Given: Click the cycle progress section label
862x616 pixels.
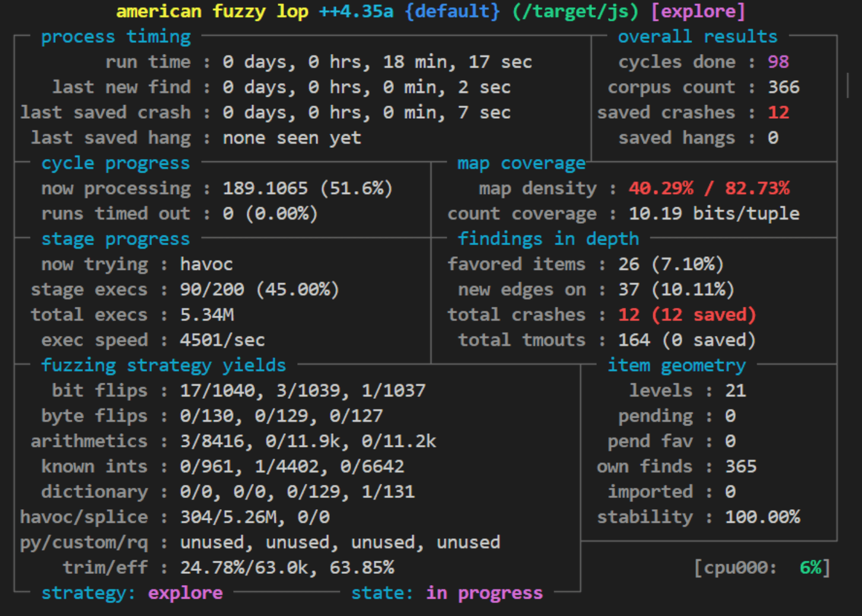Looking at the screenshot, I should [115, 163].
